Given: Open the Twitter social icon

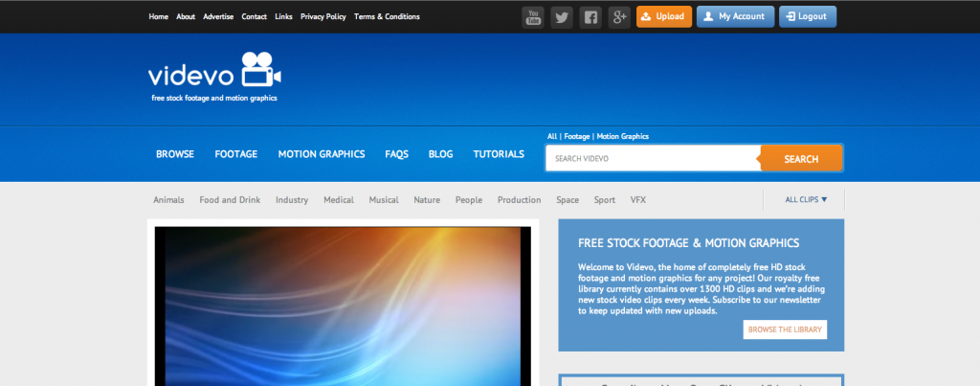Looking at the screenshot, I should point(561,17).
